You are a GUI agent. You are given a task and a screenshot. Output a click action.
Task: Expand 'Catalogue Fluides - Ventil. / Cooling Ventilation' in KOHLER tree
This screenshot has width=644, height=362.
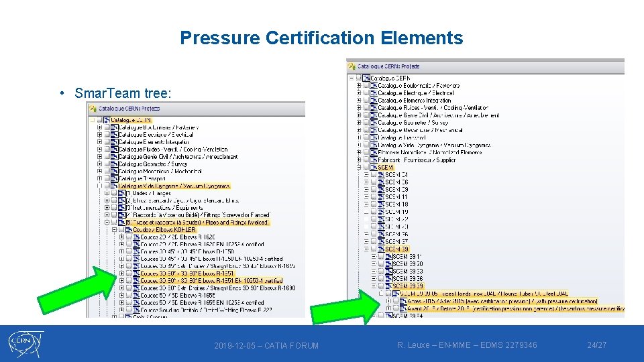[99, 149]
